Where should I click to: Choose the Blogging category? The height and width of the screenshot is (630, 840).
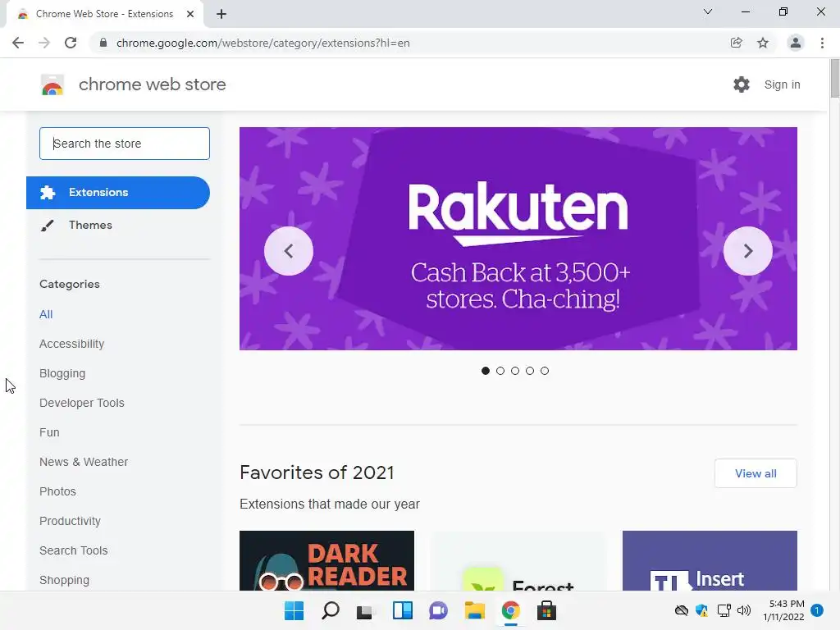point(62,373)
